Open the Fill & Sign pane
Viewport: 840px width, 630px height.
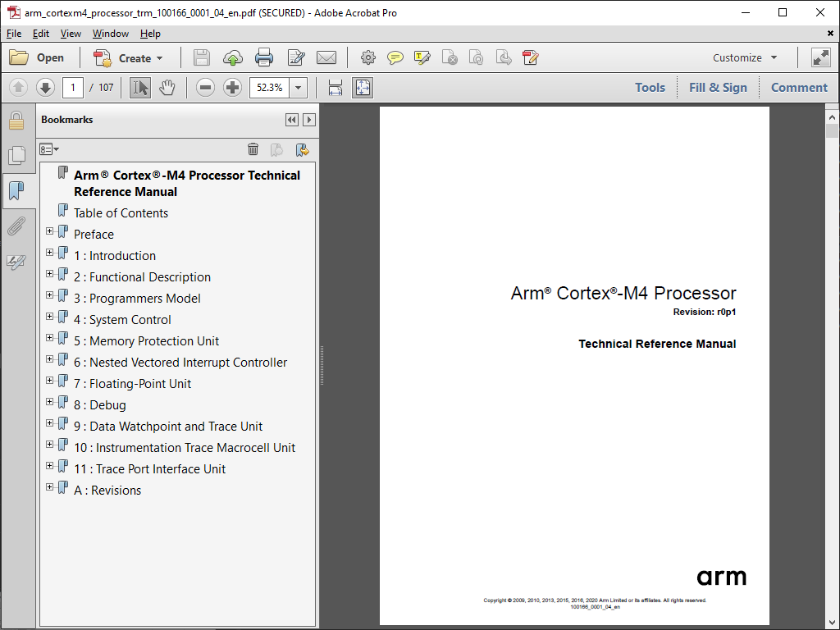(718, 87)
